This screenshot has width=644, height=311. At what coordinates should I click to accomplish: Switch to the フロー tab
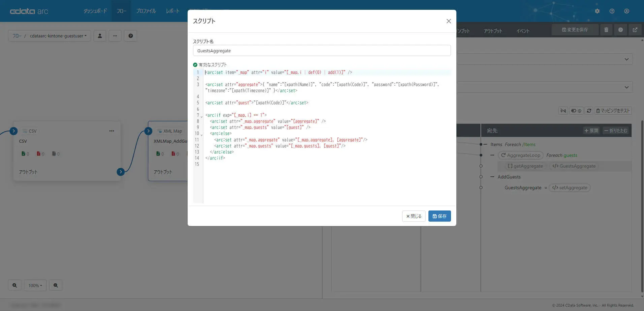coord(122,11)
